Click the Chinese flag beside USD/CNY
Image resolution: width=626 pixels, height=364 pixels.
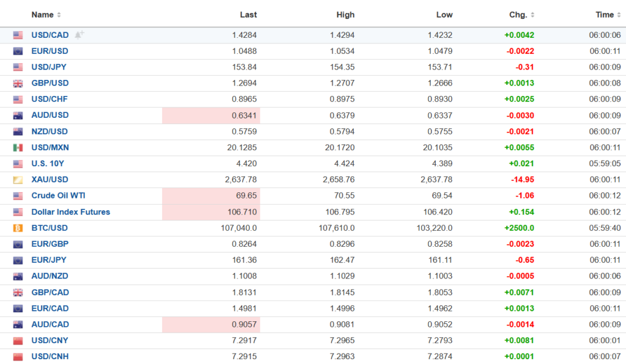(18, 340)
